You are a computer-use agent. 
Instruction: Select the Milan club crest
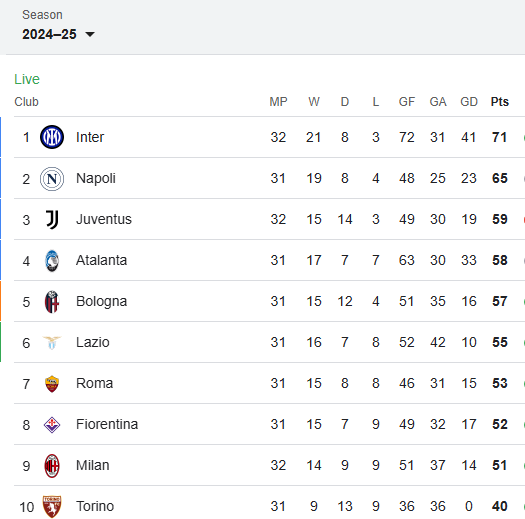[x=52, y=466]
